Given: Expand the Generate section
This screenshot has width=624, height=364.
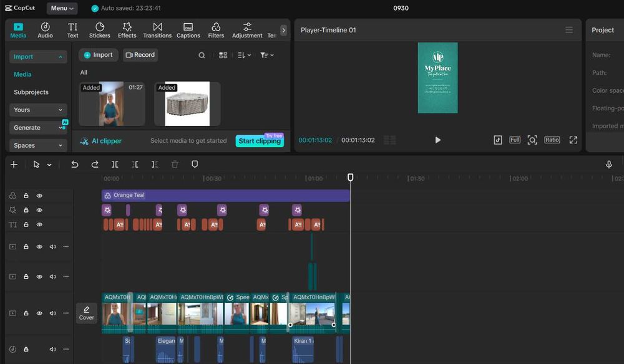Looking at the screenshot, I should (x=38, y=128).
